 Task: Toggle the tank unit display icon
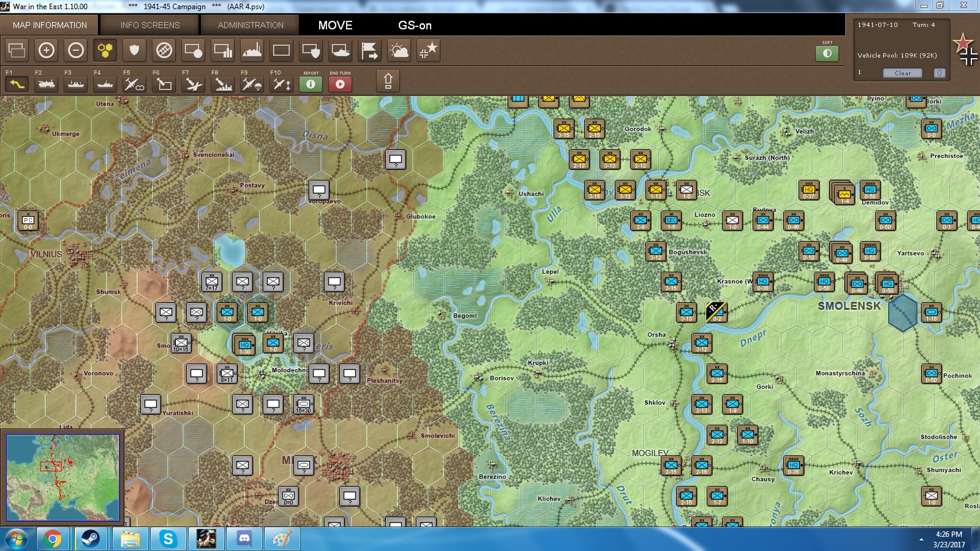pyautogui.click(x=341, y=50)
